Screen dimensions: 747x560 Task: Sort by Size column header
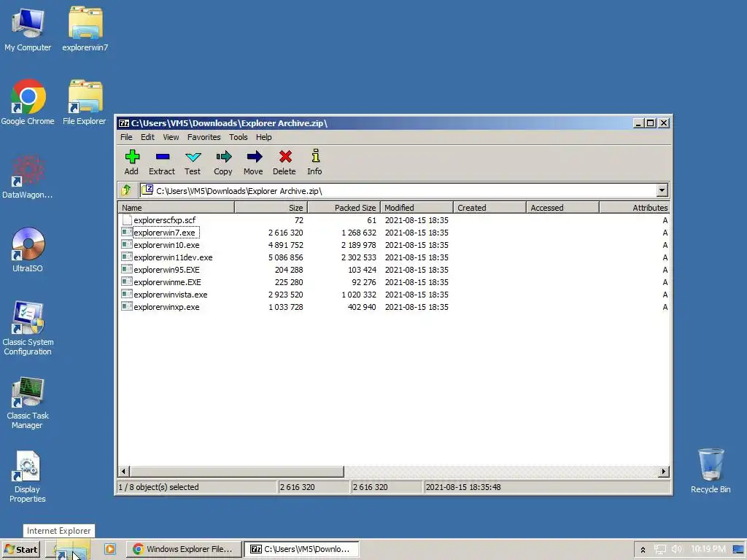[x=271, y=208]
